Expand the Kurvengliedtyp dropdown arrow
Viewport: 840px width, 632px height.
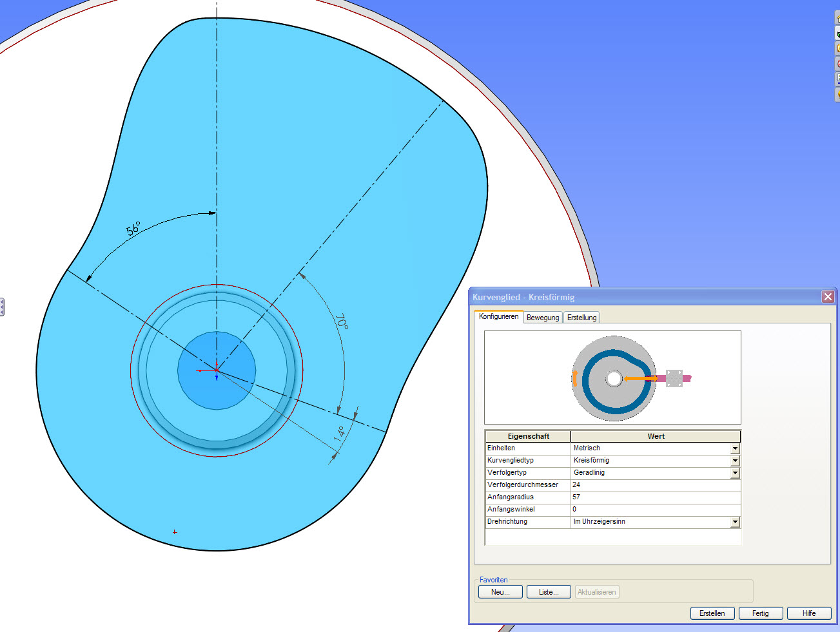pos(735,461)
